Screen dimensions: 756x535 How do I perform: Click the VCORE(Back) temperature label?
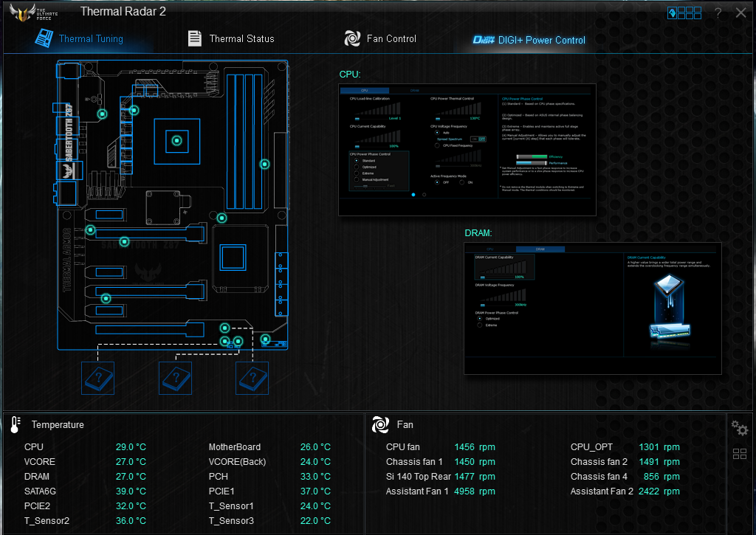tap(237, 462)
